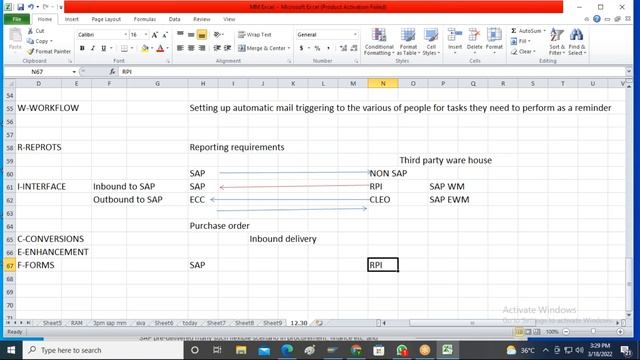This screenshot has width=640, height=360.
Task: Open the Borders dropdown
Action: (x=132, y=48)
